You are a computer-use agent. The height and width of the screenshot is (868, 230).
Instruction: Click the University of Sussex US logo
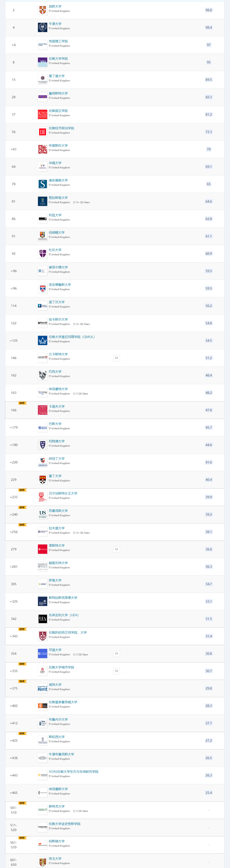(42, 515)
